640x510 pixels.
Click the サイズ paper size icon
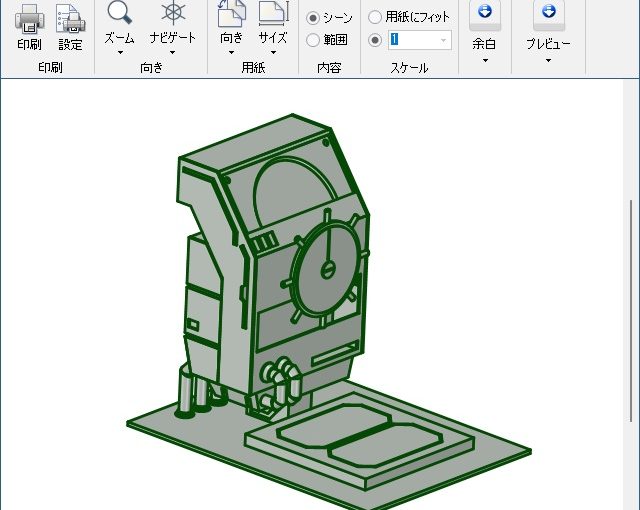pyautogui.click(x=272, y=14)
